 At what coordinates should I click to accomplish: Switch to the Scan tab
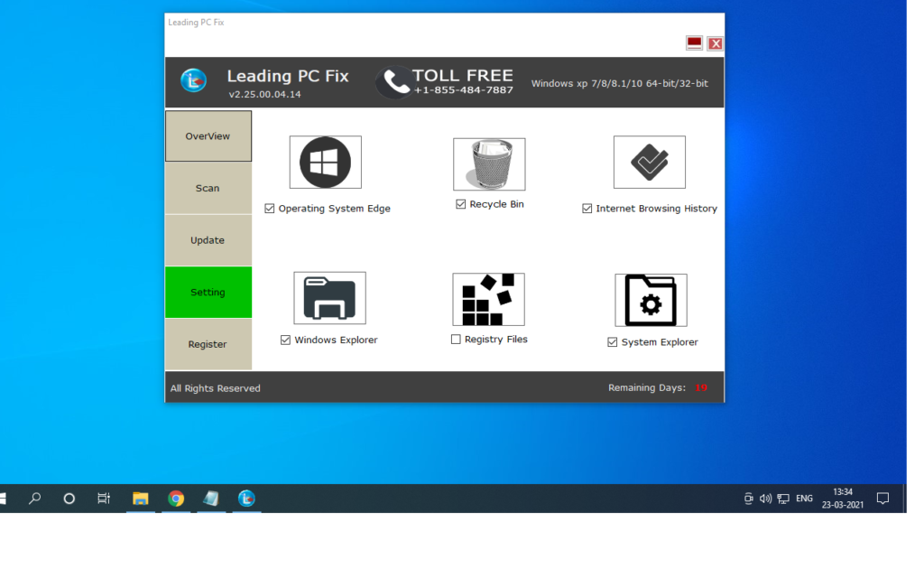[x=208, y=188]
